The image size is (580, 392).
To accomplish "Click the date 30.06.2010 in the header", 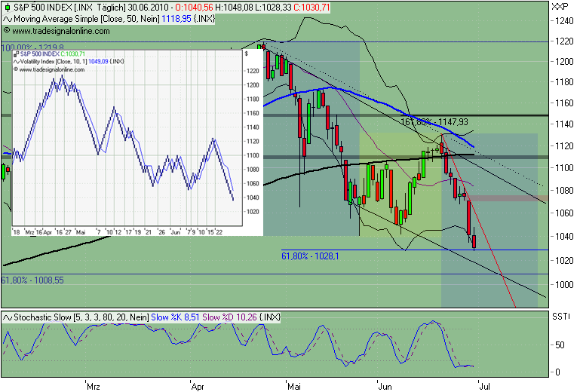I will pyautogui.click(x=148, y=8).
